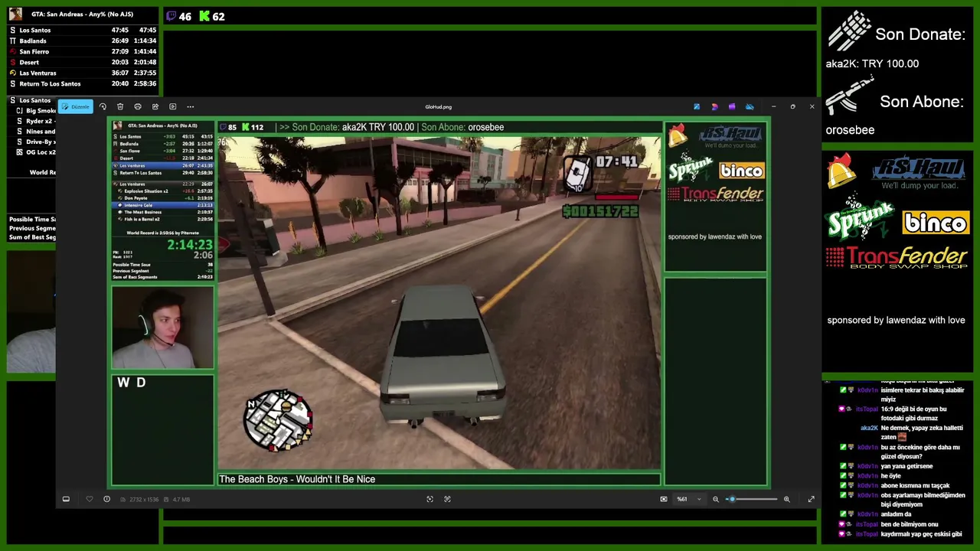This screenshot has width=980, height=551.
Task: Click the chat message 'ben de bilmiyom onu'
Action: point(910,524)
